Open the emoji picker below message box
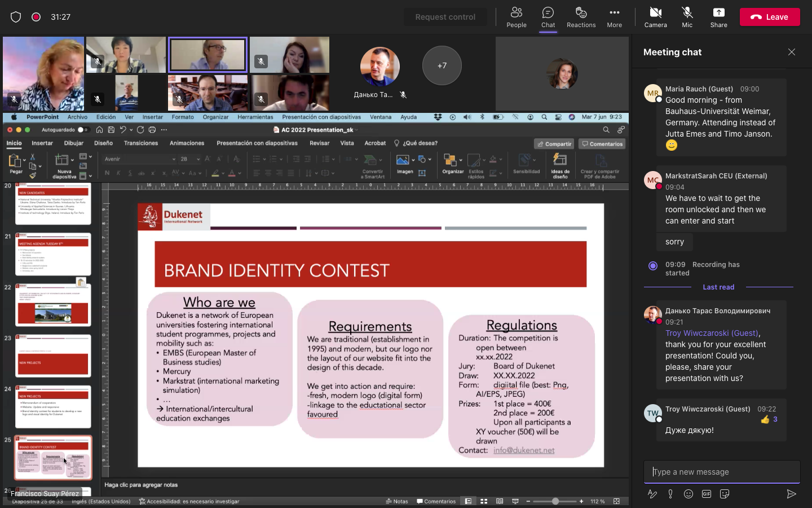Screen dimensions: 812x508 coord(689,494)
